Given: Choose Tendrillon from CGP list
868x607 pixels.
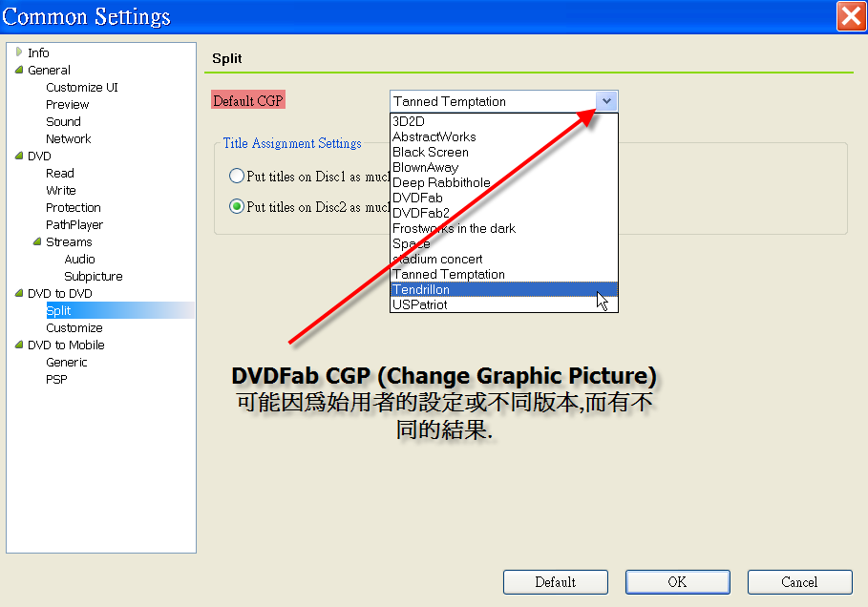Looking at the screenshot, I should pyautogui.click(x=504, y=289).
